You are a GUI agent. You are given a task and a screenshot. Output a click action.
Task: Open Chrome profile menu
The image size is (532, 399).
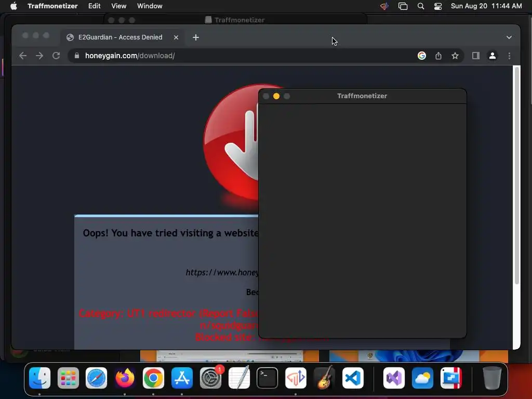pyautogui.click(x=493, y=56)
